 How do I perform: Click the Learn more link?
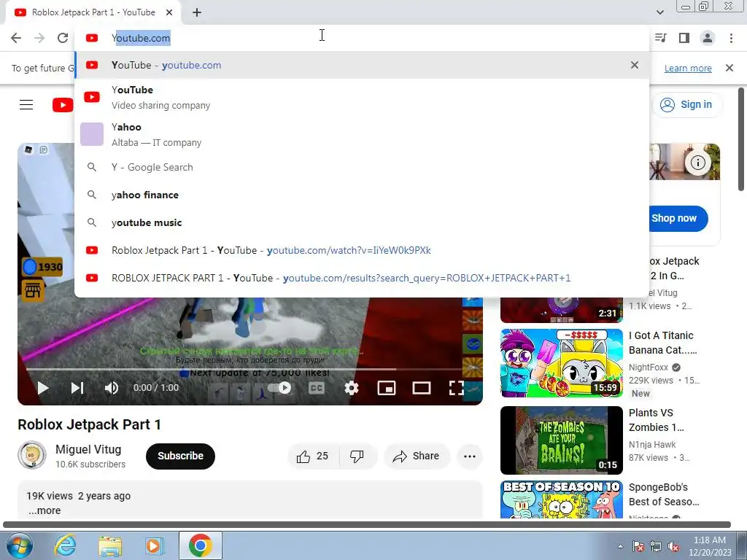[688, 68]
